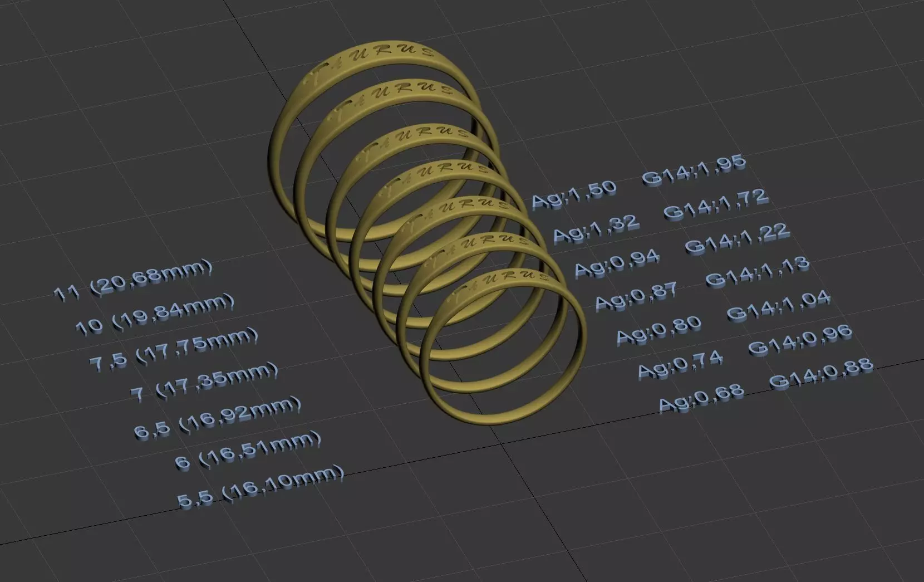924x582 pixels.
Task: Select the '5,5 (16,10mm)' size label
Action: click(261, 488)
